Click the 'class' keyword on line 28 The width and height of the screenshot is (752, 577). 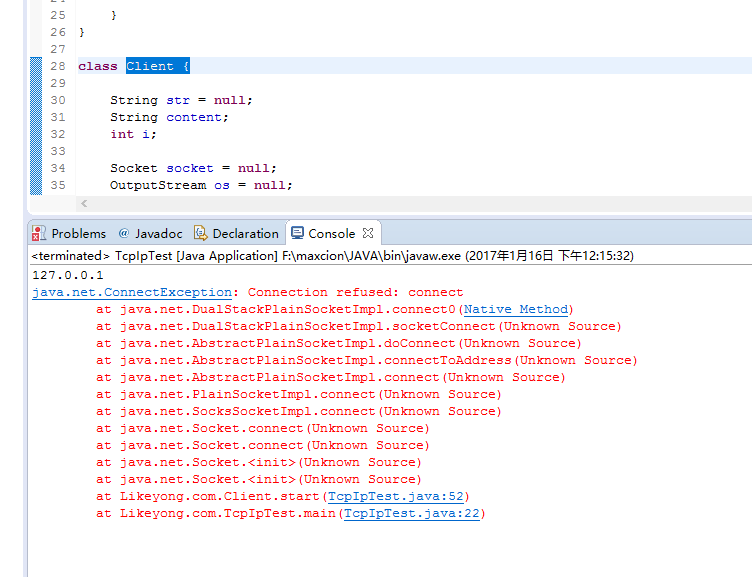click(98, 66)
